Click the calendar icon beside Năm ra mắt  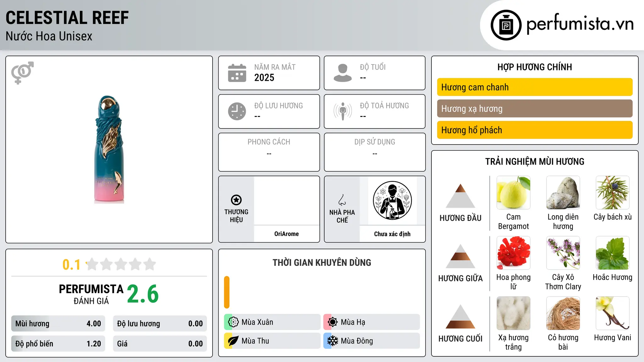pos(237,73)
